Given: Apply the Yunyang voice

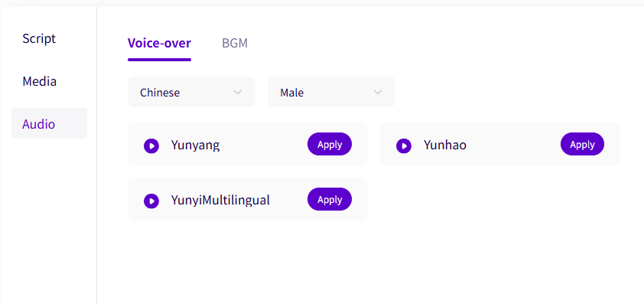Looking at the screenshot, I should (330, 144).
